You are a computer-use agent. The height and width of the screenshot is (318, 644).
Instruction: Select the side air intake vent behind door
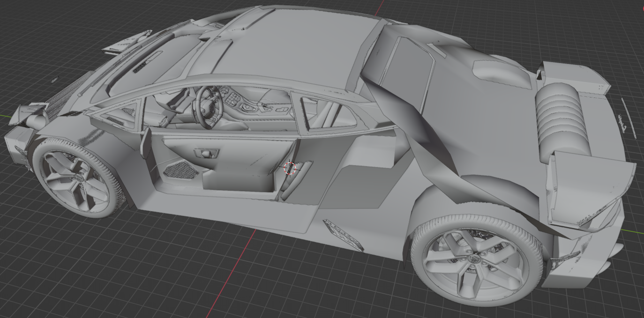(x=344, y=234)
